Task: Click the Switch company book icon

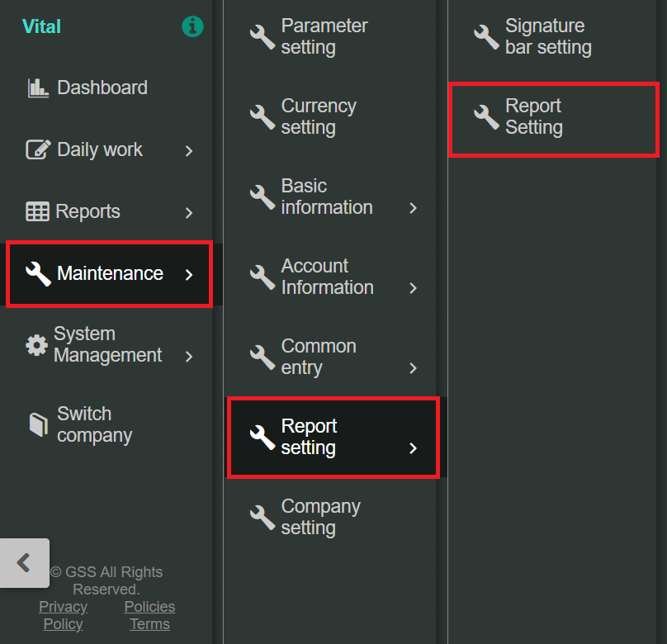Action: tap(38, 424)
